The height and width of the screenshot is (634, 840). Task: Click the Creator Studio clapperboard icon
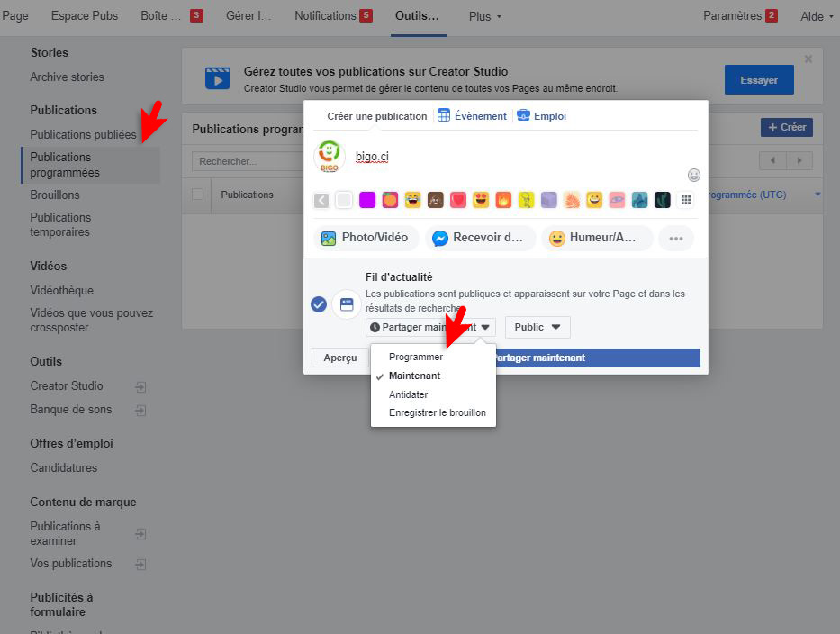click(x=218, y=78)
